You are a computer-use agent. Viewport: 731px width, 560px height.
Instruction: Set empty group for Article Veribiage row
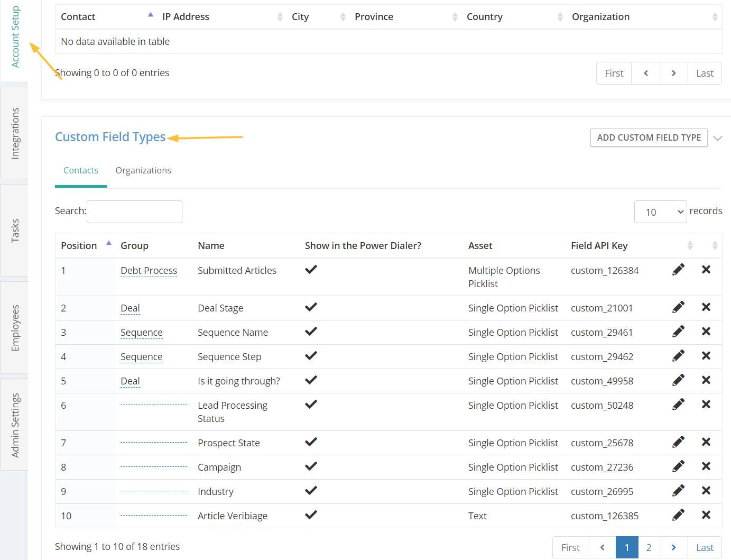pyautogui.click(x=154, y=516)
